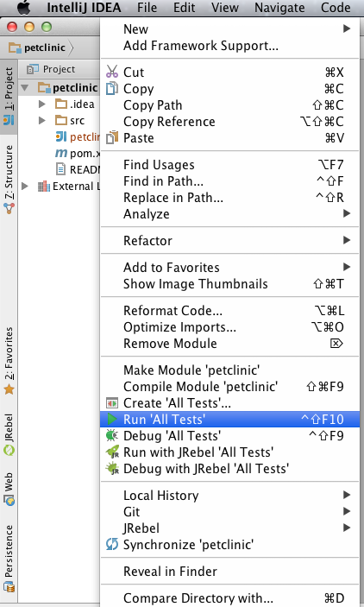364x607 pixels.
Task: Collapse the petclinic root tree node
Action: coord(25,88)
